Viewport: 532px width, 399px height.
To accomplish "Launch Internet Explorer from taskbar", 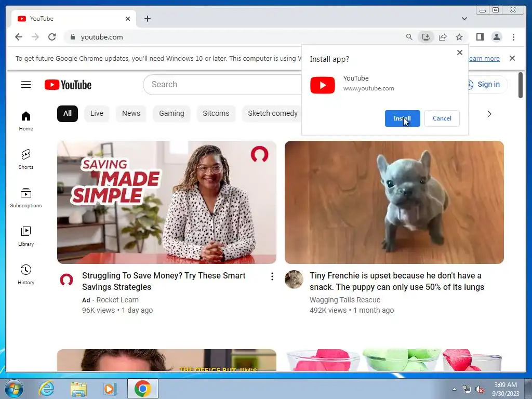I will point(46,389).
